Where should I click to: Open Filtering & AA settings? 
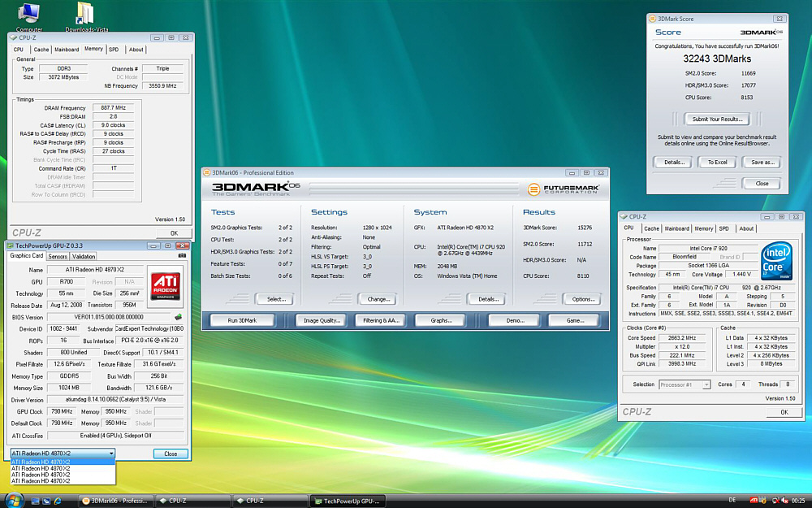coord(381,320)
